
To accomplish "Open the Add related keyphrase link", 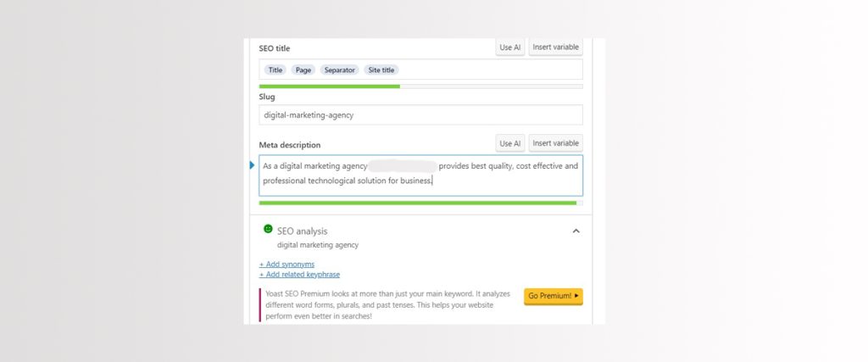I will click(299, 275).
